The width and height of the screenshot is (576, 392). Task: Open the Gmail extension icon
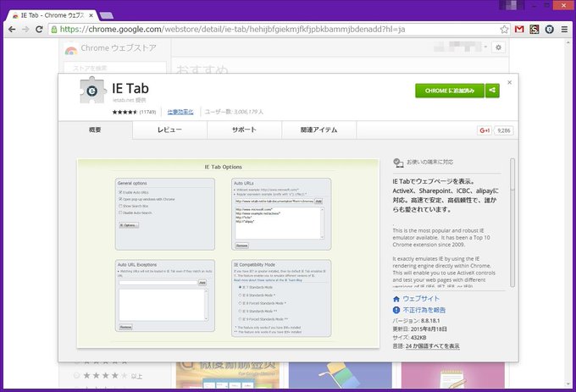[x=519, y=30]
